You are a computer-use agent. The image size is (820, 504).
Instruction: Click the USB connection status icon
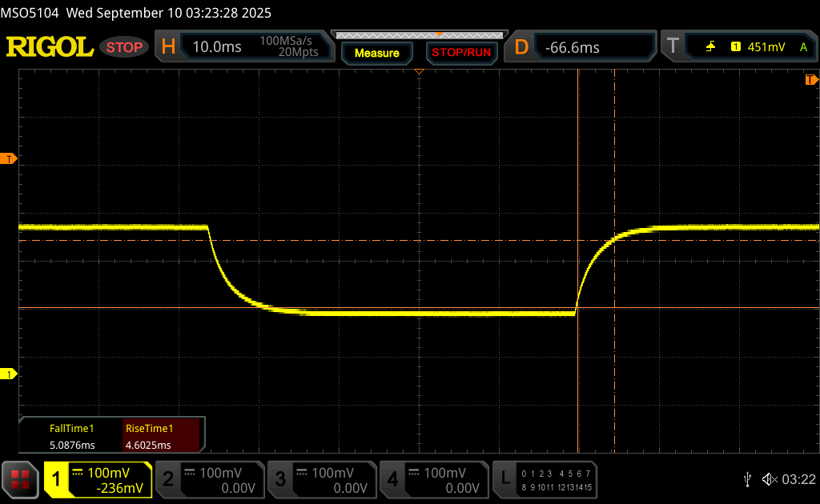747,478
